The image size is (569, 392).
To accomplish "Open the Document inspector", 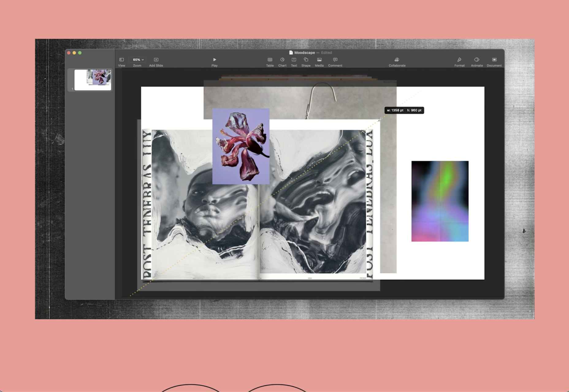I will point(494,62).
